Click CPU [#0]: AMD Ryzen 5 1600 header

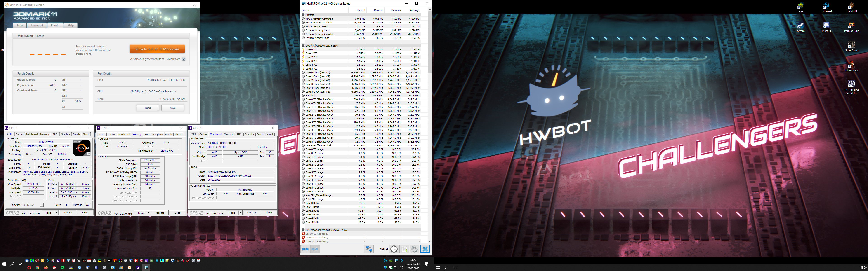(x=361, y=45)
